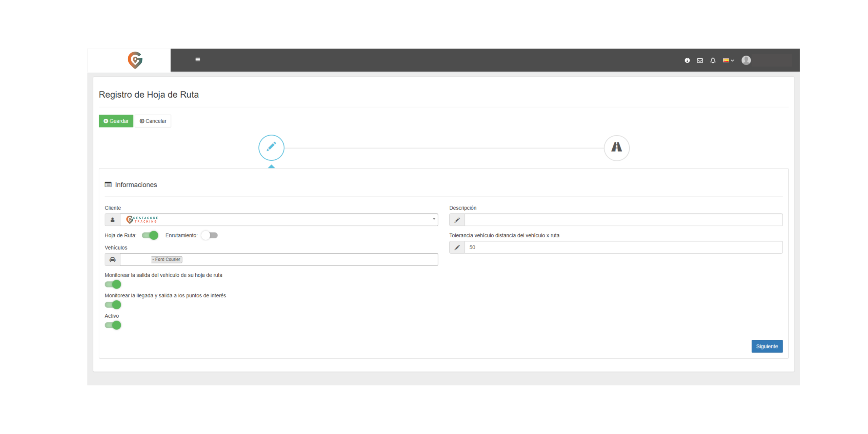This screenshot has width=868, height=434.
Task: Click the Cancelar button
Action: [153, 121]
